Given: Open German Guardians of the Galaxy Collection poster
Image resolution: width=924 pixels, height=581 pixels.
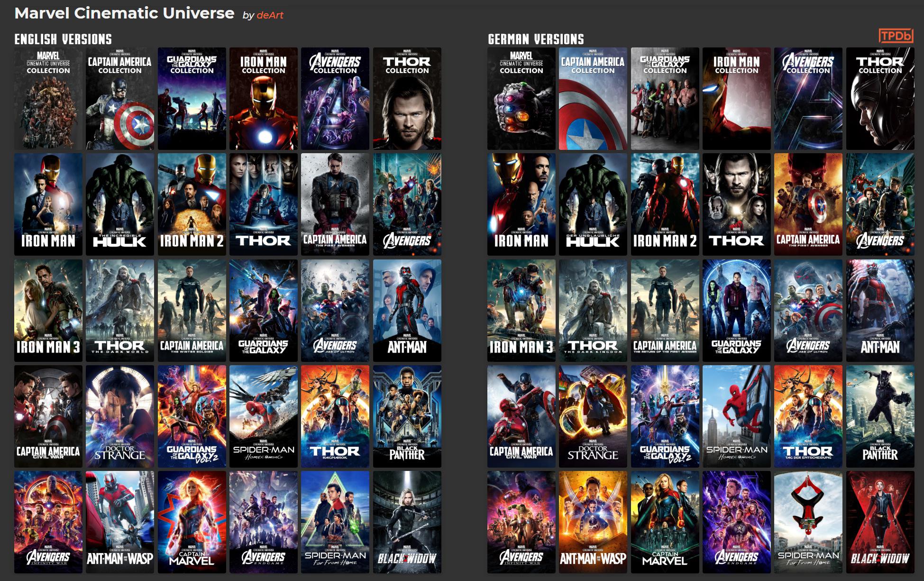Looking at the screenshot, I should [665, 99].
